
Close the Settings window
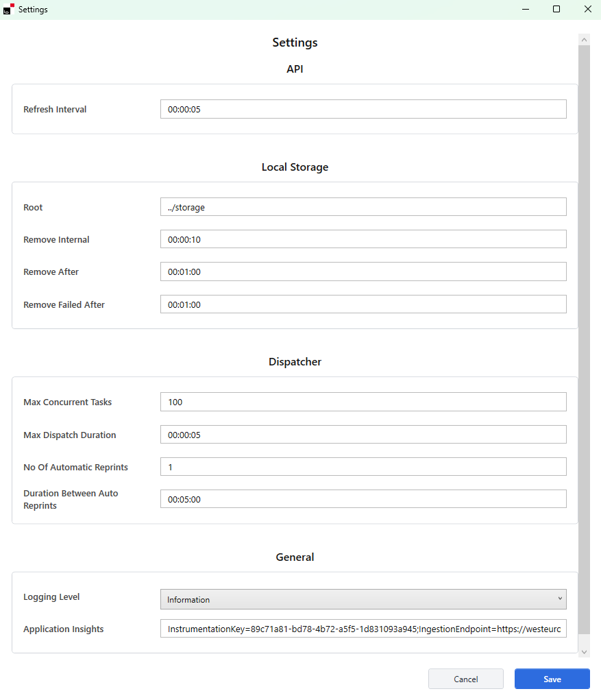(587, 10)
